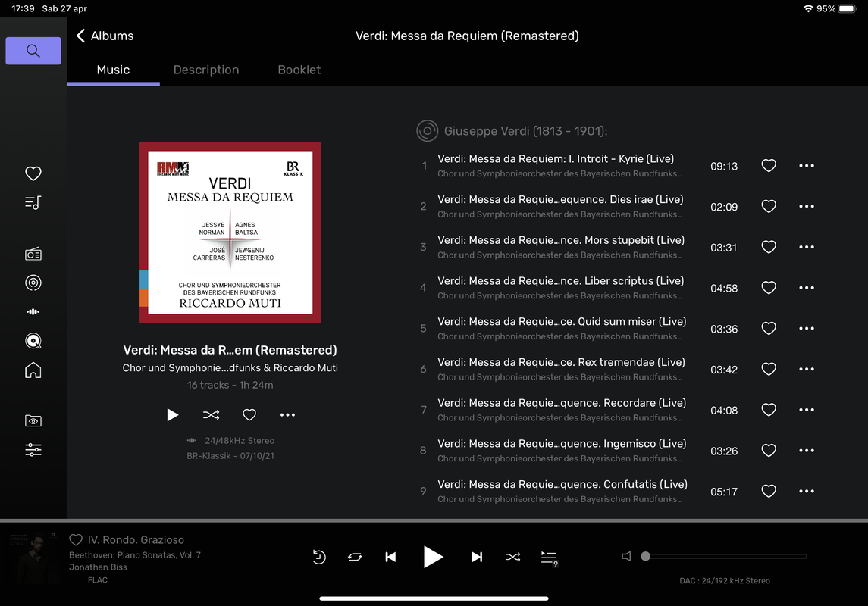Open the play queue icon
This screenshot has height=606, width=868.
click(x=549, y=558)
